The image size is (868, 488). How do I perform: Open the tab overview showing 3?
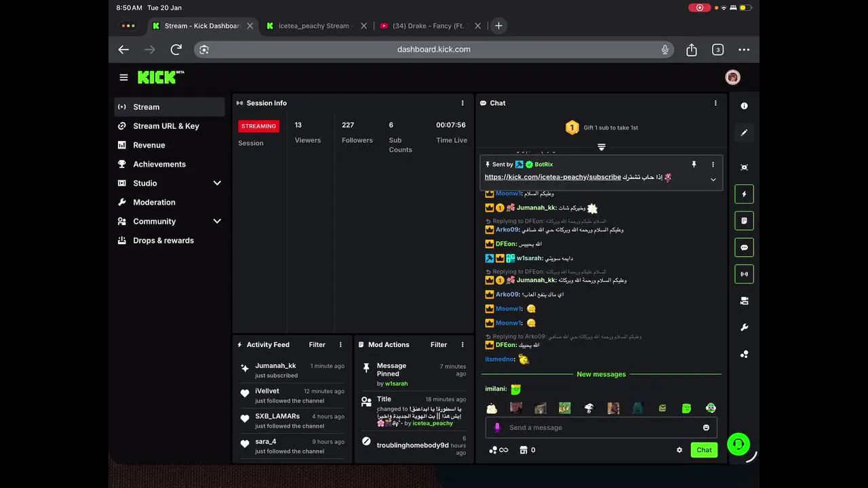click(717, 49)
